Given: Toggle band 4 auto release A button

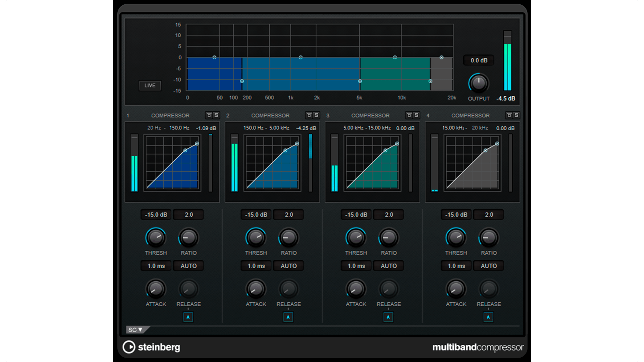Looking at the screenshot, I should pyautogui.click(x=488, y=317).
